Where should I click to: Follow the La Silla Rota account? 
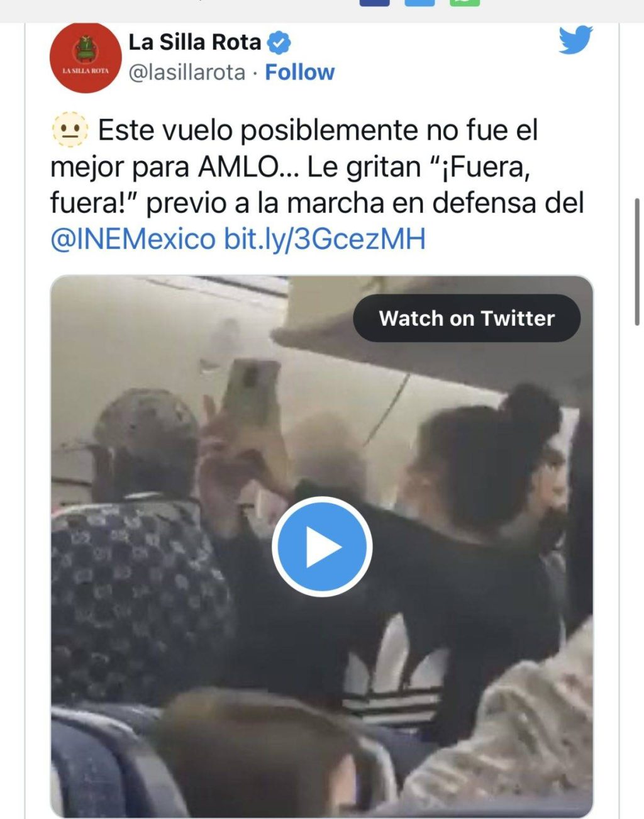click(x=299, y=72)
